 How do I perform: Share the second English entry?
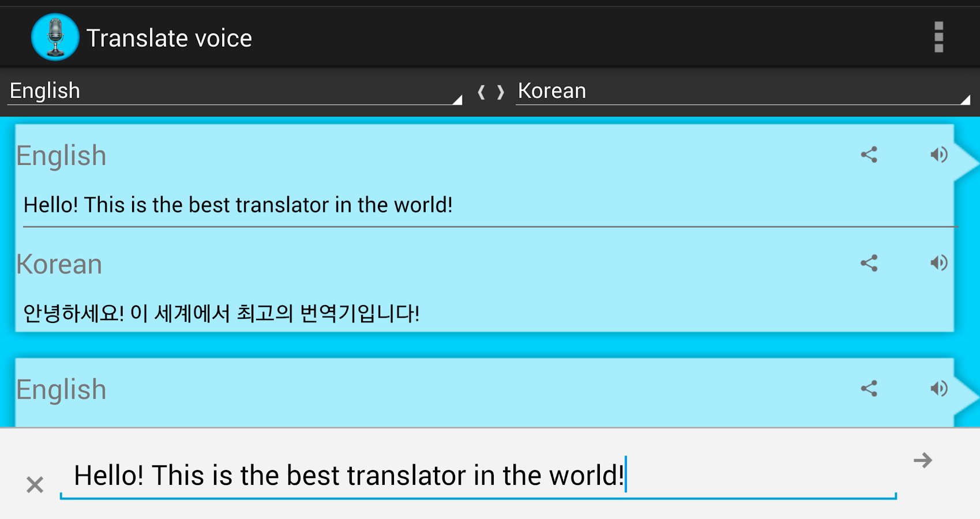coord(870,389)
